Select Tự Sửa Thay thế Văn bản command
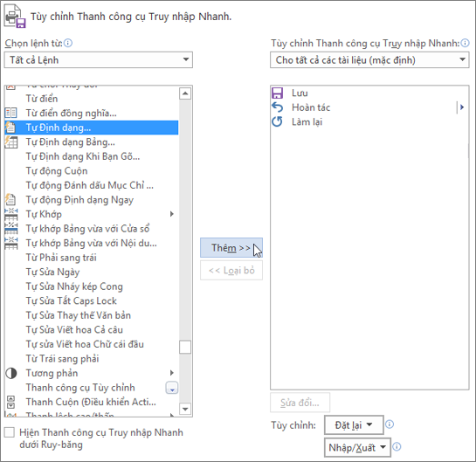 pyautogui.click(x=92, y=315)
